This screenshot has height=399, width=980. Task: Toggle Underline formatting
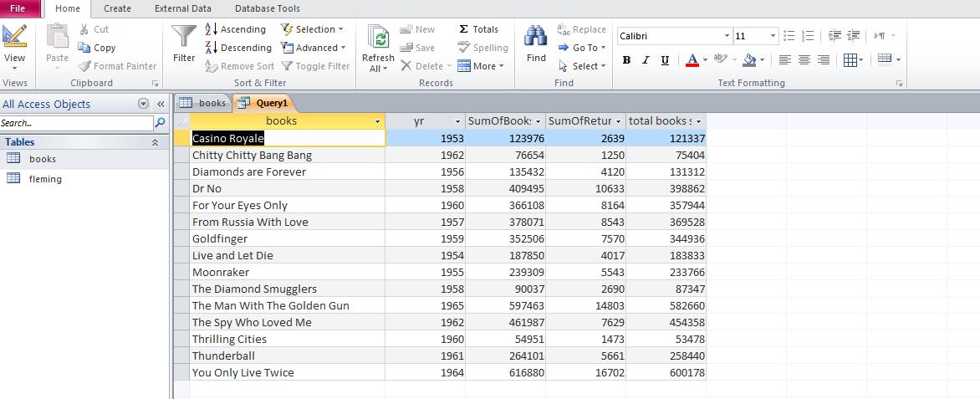[x=665, y=60]
